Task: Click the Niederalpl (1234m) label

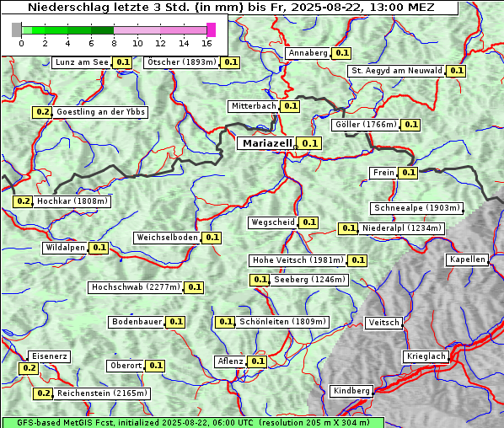Action: [x=401, y=228]
